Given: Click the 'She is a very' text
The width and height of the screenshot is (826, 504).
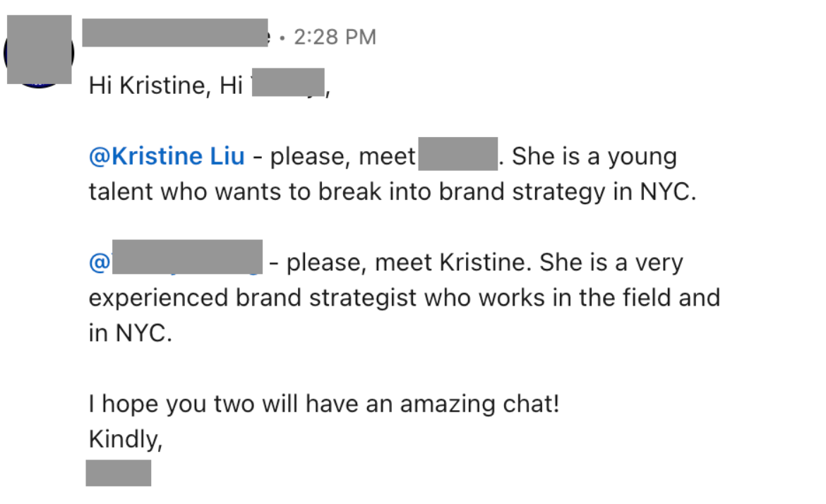Looking at the screenshot, I should pyautogui.click(x=611, y=263).
